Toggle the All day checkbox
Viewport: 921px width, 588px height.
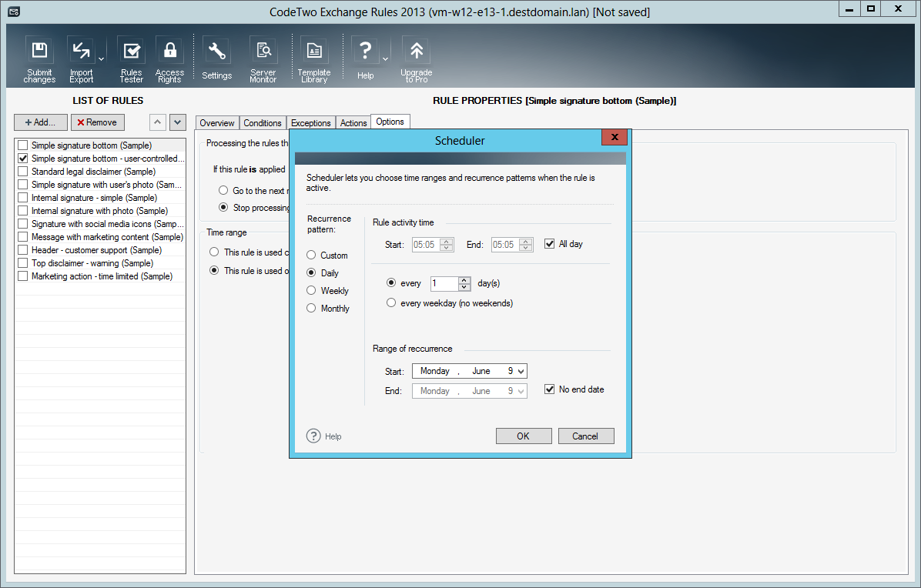[x=549, y=243]
